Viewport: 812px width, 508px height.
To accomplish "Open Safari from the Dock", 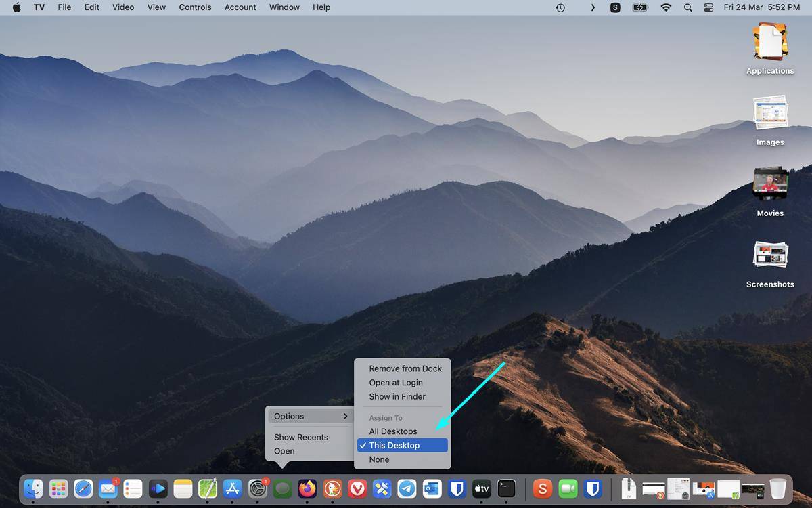I will coord(83,488).
